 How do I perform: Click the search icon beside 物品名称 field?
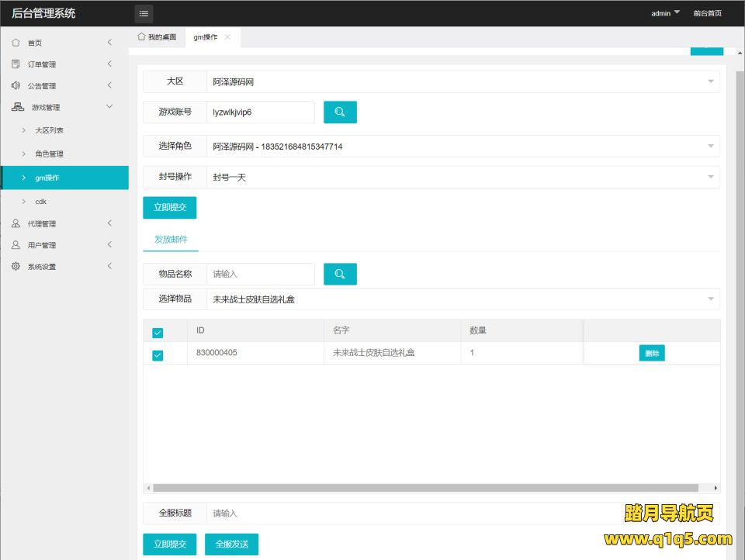pos(340,274)
